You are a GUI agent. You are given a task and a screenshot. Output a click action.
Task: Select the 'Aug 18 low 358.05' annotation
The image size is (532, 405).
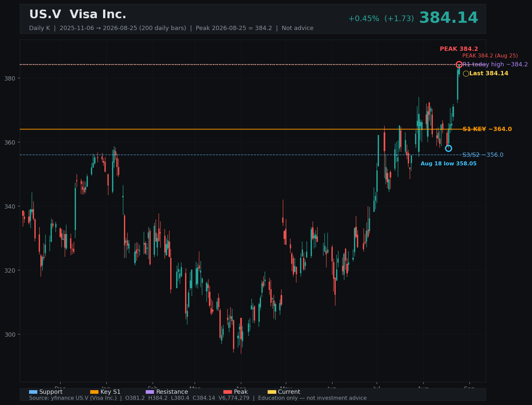pos(448,164)
